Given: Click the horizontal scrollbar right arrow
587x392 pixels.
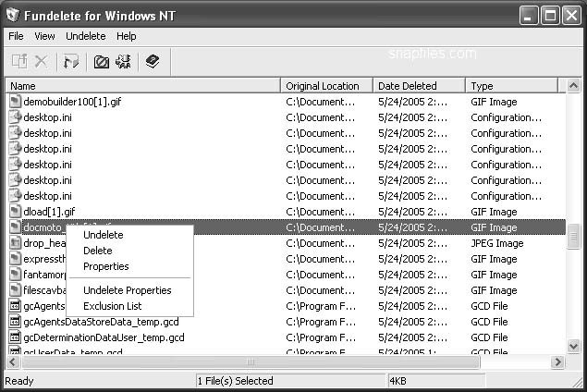Looking at the screenshot, I should (x=558, y=361).
